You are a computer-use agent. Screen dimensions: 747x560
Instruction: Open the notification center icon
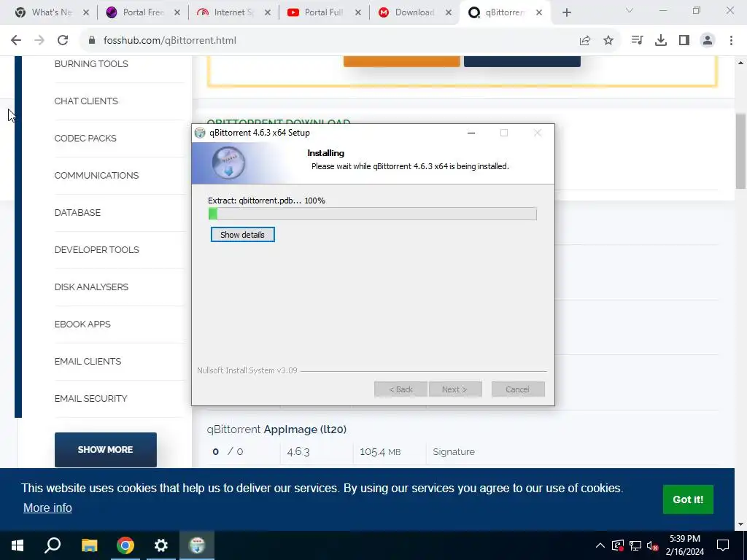723,545
